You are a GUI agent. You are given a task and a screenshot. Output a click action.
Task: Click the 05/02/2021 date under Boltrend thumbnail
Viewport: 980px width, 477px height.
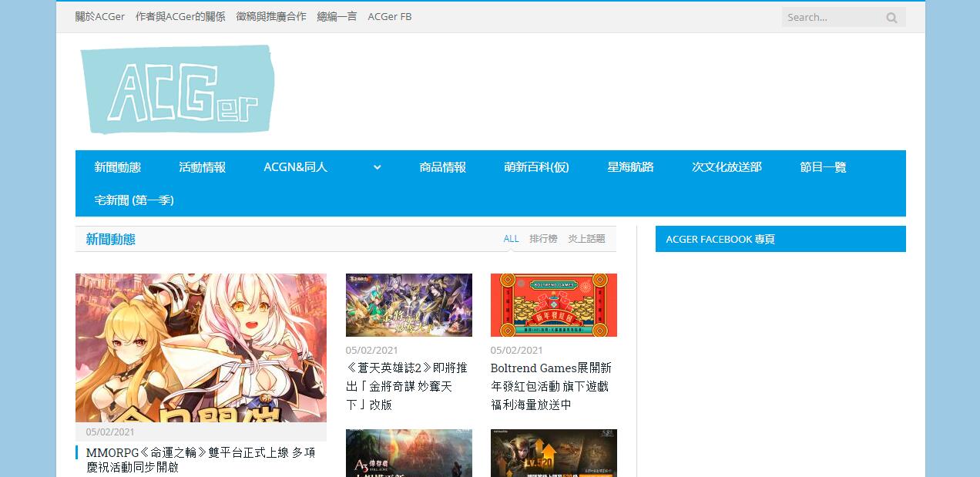(x=517, y=350)
